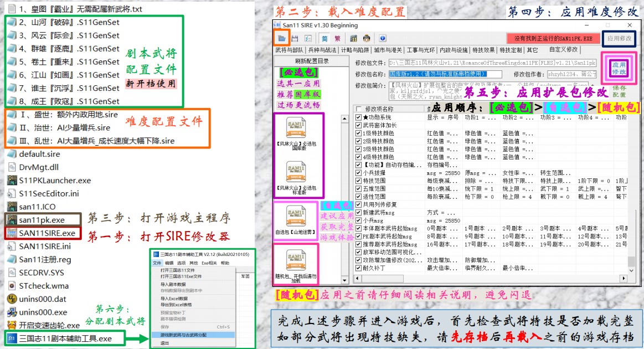The width and height of the screenshot is (644, 349).
Task: Click package list scroll-down arrow
Action: click(x=344, y=281)
